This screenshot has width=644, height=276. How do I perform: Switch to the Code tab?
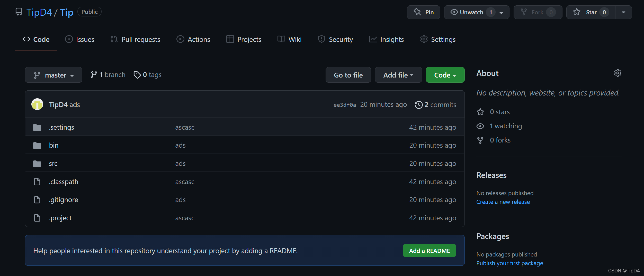click(36, 39)
